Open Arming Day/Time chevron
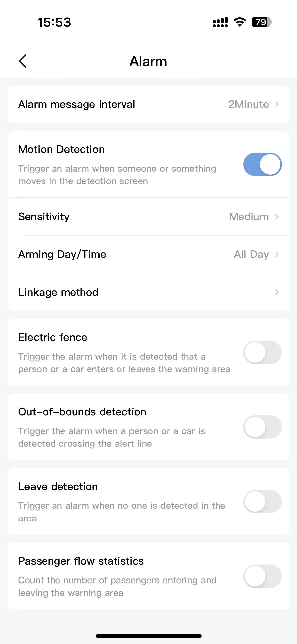Viewport: 297px width, 644px height. (x=277, y=254)
